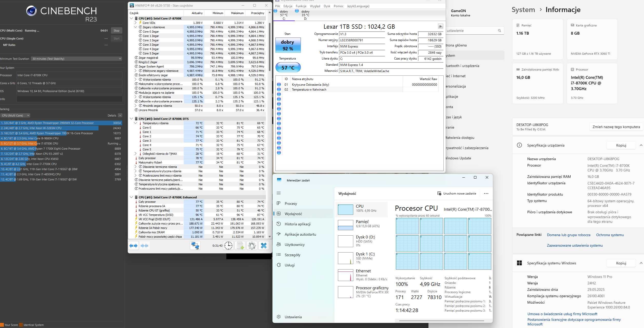Screen dimensions: 644x328
Task: Open Język(Language) menu in CrystalDiskInfo
Action: 358,6
